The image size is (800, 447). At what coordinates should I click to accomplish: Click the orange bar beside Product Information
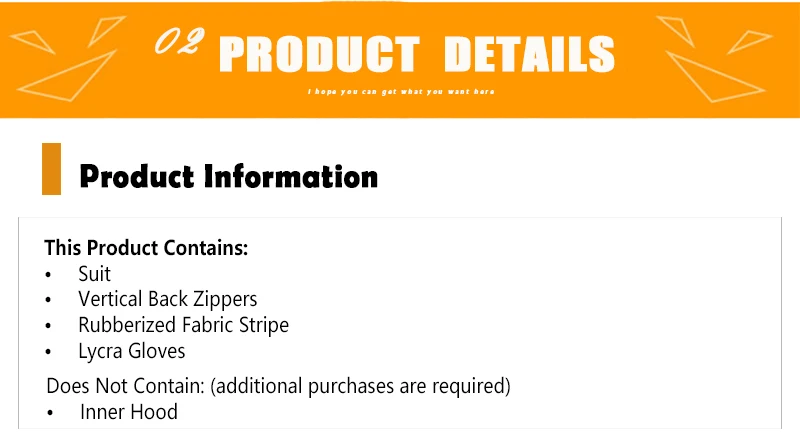tap(52, 169)
